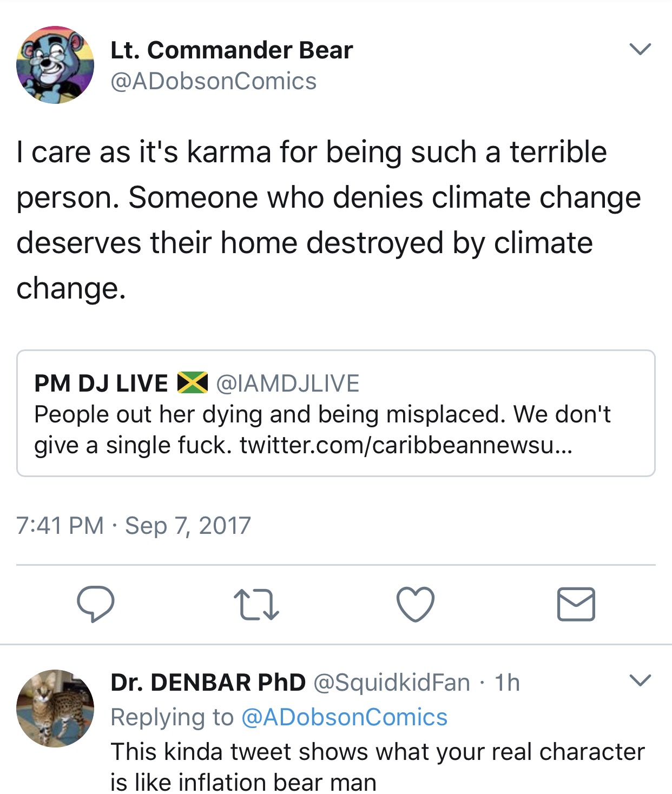Screen dimensions: 672x794
Task: Tap the 7:41 PM Sep 7, 2017 timestamp
Action: [x=134, y=526]
